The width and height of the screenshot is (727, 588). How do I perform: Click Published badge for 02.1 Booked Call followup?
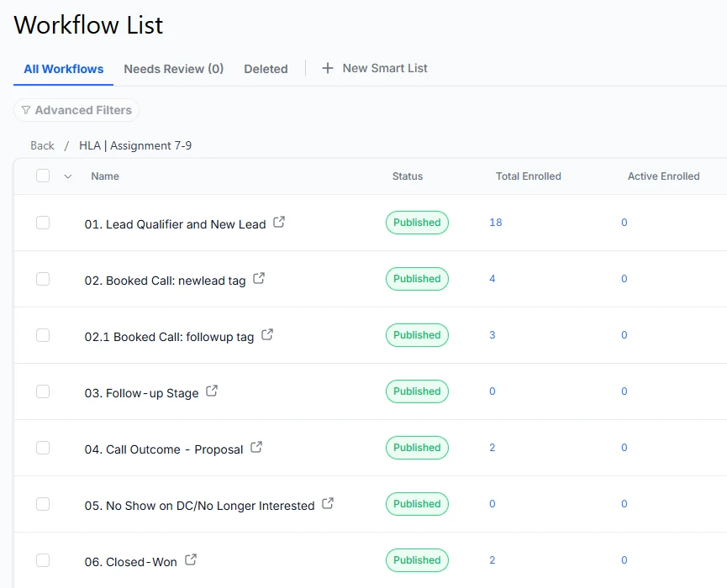417,335
